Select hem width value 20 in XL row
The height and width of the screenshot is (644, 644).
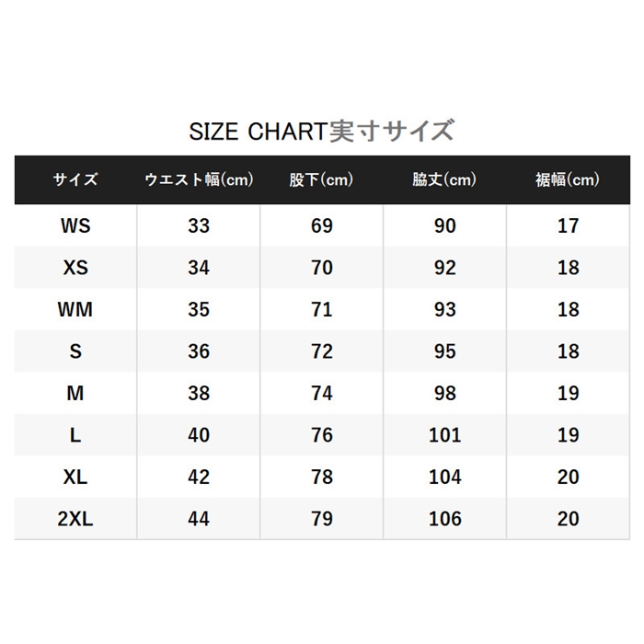568,477
